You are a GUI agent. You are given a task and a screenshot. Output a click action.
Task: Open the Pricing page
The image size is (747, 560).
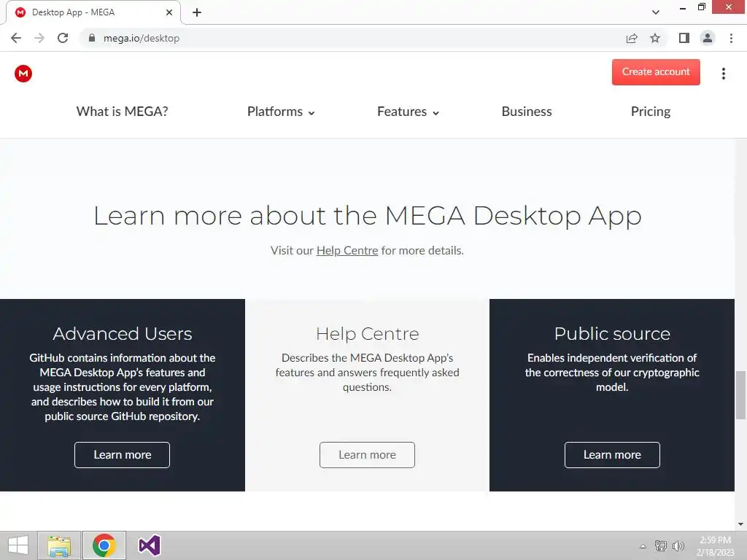coord(650,112)
